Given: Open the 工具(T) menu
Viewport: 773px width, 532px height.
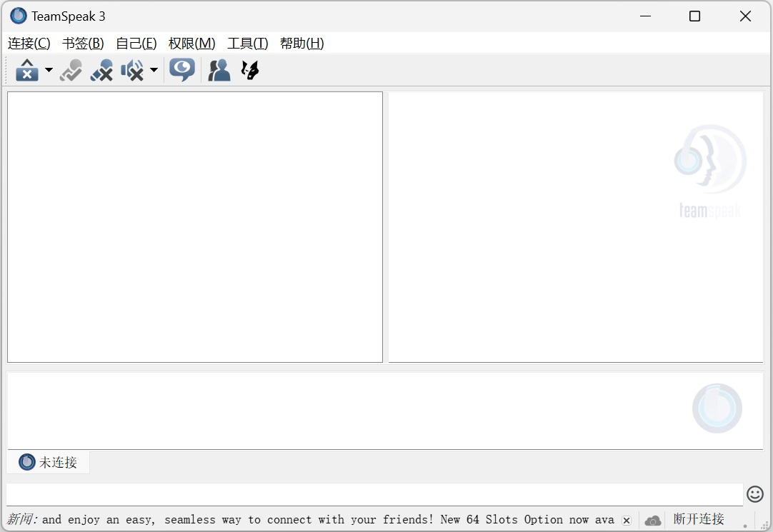Looking at the screenshot, I should [x=247, y=44].
